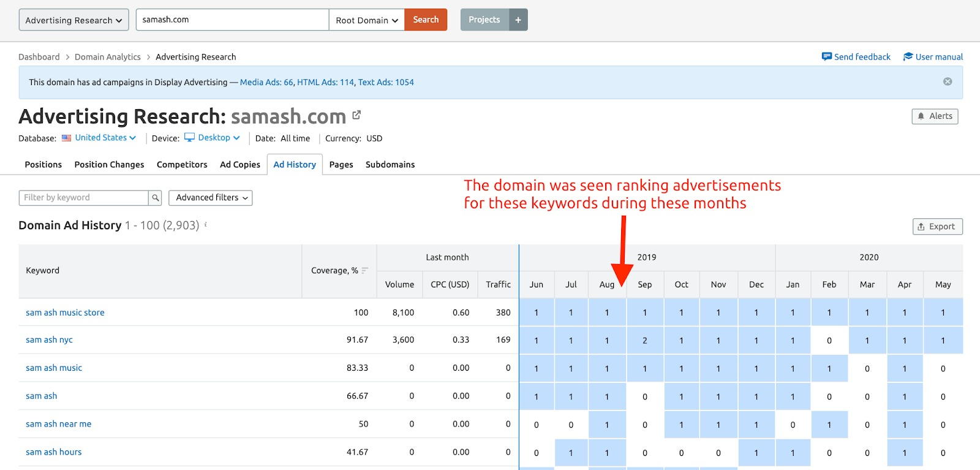Open the Advertising Research tool dropdown
Screen dimensions: 980x470
(x=74, y=20)
